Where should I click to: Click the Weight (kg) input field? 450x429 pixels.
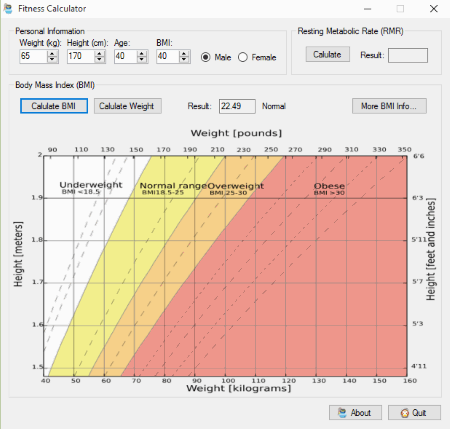coord(33,56)
